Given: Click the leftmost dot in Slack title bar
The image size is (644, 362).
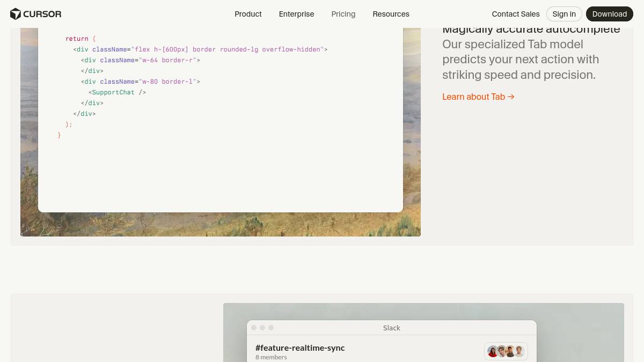Looking at the screenshot, I should coord(254,328).
